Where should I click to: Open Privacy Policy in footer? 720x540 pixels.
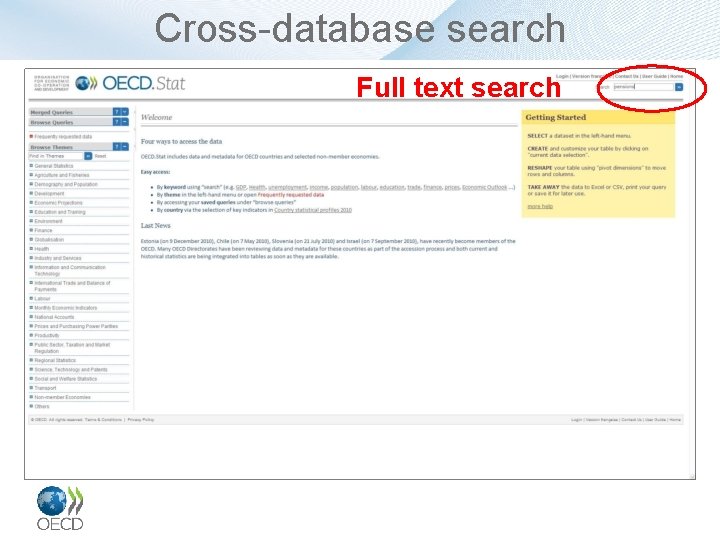(x=141, y=420)
